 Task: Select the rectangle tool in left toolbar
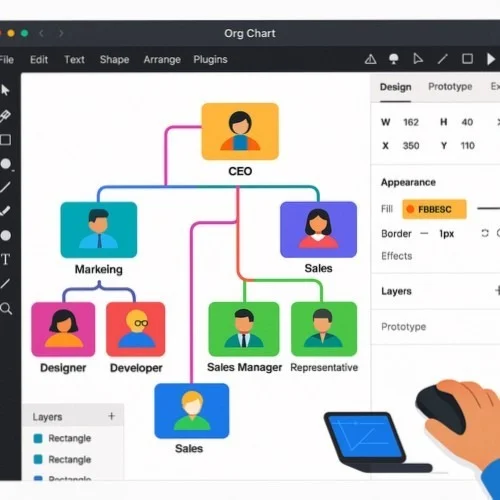pos(5,140)
